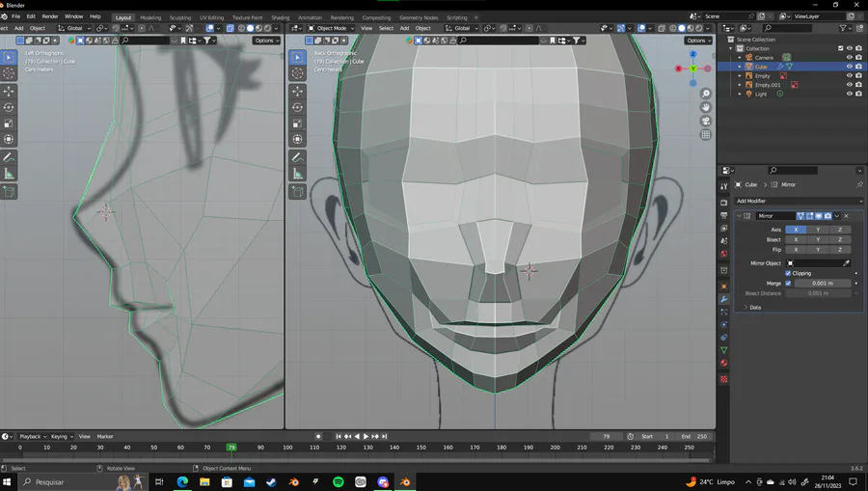Viewport: 868px width, 491px height.
Task: Open the Texture properties tab
Action: click(723, 379)
